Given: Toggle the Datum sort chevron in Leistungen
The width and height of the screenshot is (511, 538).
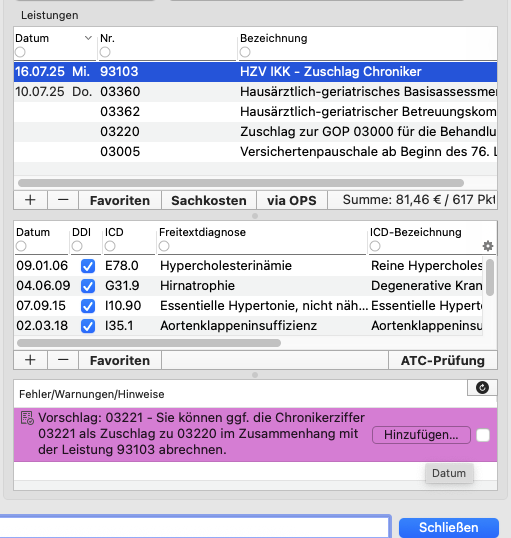Looking at the screenshot, I should click(x=89, y=38).
